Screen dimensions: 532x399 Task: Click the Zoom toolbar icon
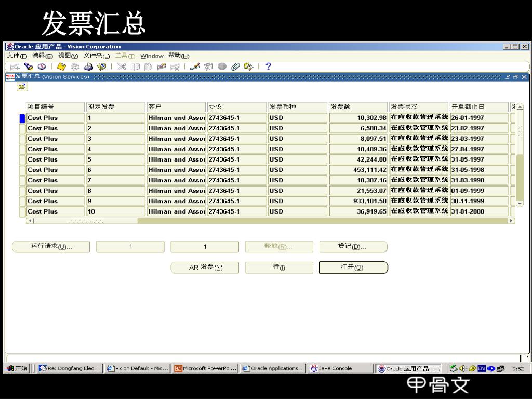pyautogui.click(x=208, y=66)
